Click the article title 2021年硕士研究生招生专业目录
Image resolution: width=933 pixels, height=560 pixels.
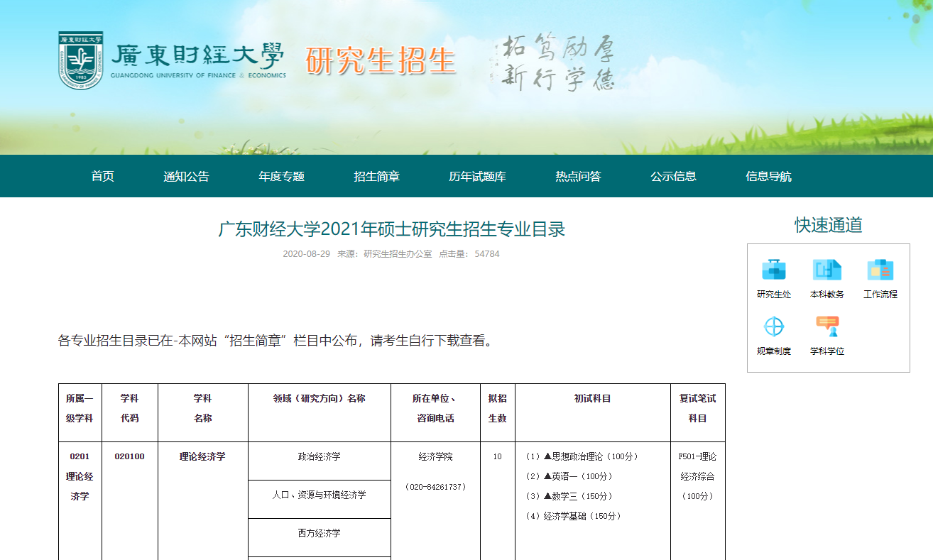[391, 230]
